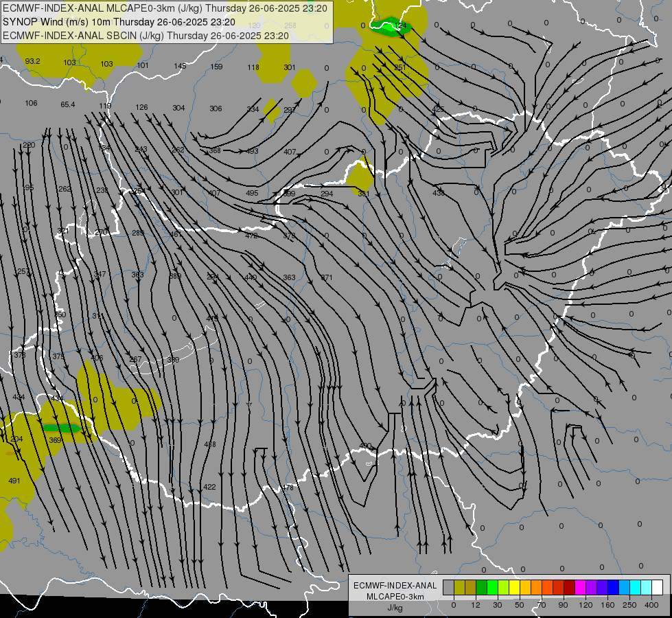
Task: Click the map value '65.4'
Action: tap(68, 104)
